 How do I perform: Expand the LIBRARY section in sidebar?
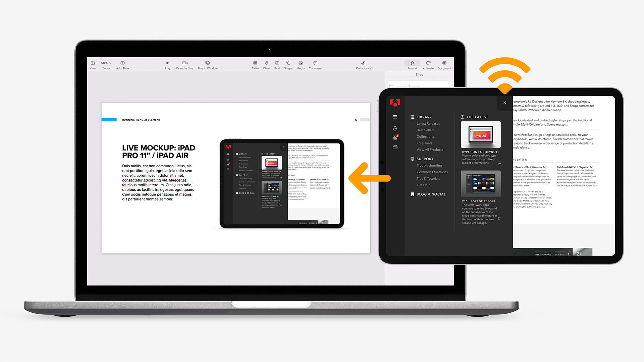pyautogui.click(x=424, y=117)
